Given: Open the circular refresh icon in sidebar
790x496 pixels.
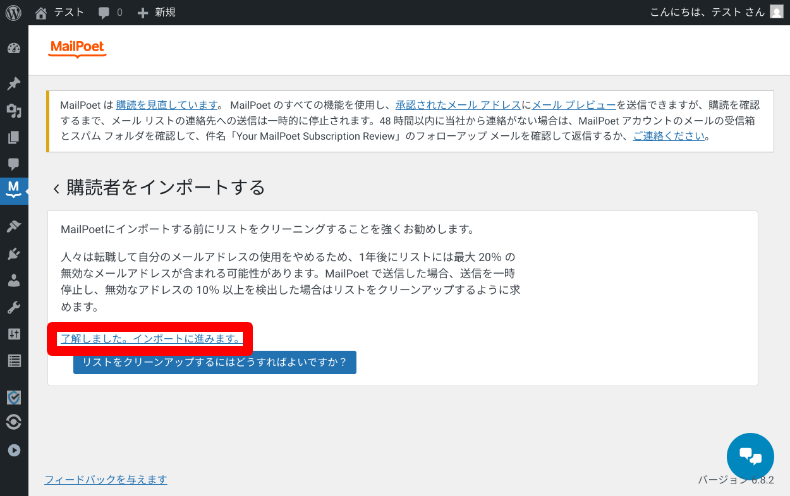Looking at the screenshot, I should (x=14, y=422).
